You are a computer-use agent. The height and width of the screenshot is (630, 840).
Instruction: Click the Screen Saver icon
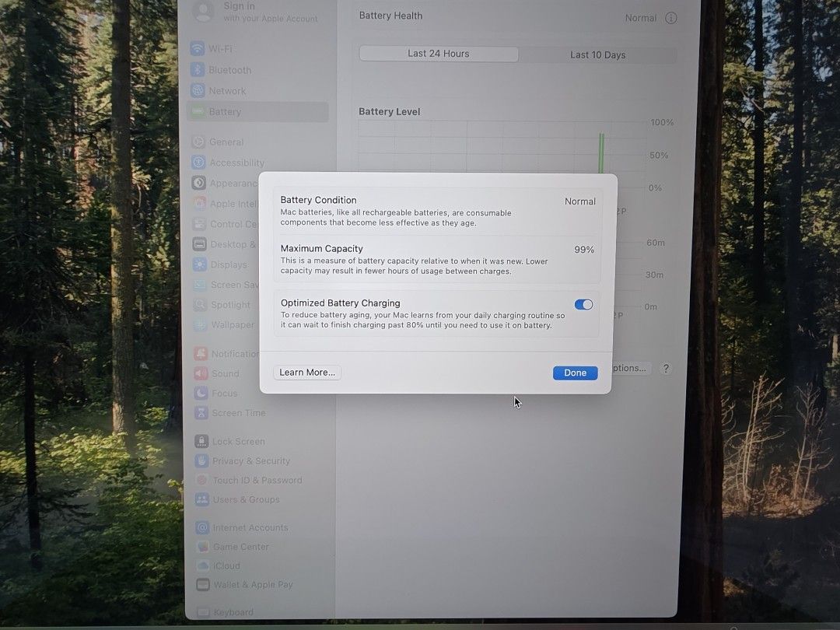point(200,285)
